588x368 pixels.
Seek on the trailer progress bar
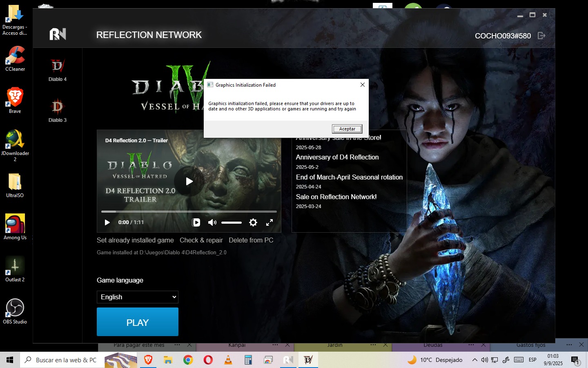(x=189, y=211)
